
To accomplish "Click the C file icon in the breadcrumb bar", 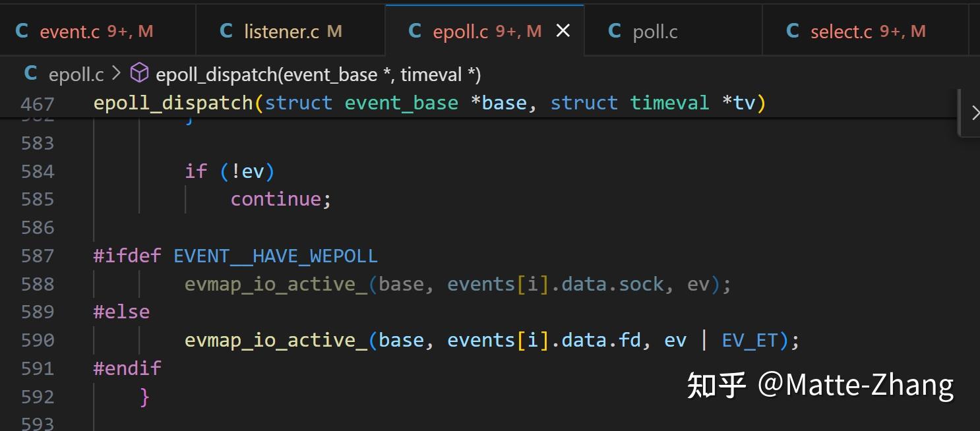I will click(x=30, y=74).
